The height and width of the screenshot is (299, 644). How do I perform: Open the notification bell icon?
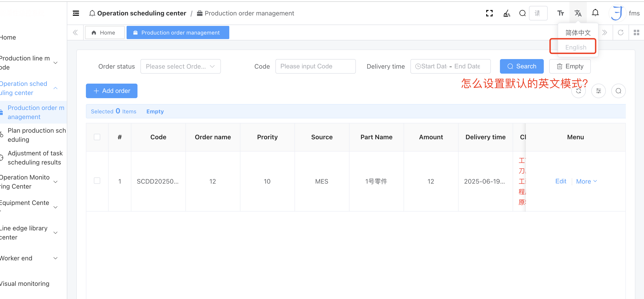[595, 13]
